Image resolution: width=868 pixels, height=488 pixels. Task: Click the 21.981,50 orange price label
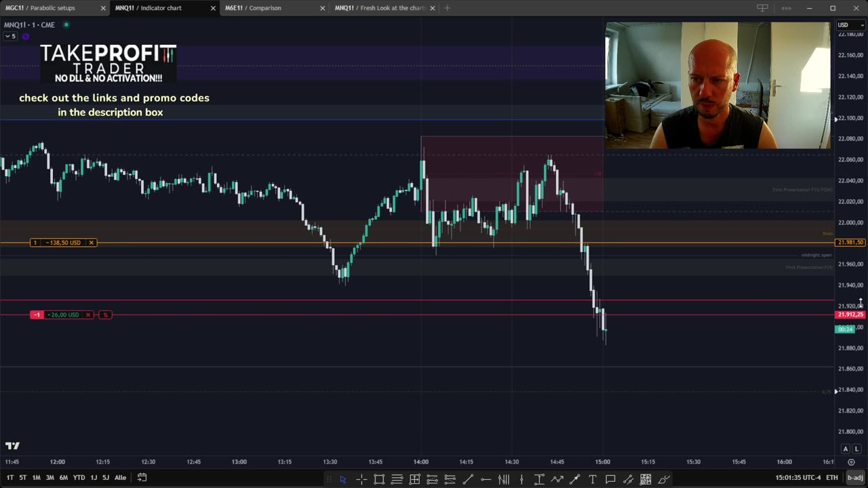[850, 243]
